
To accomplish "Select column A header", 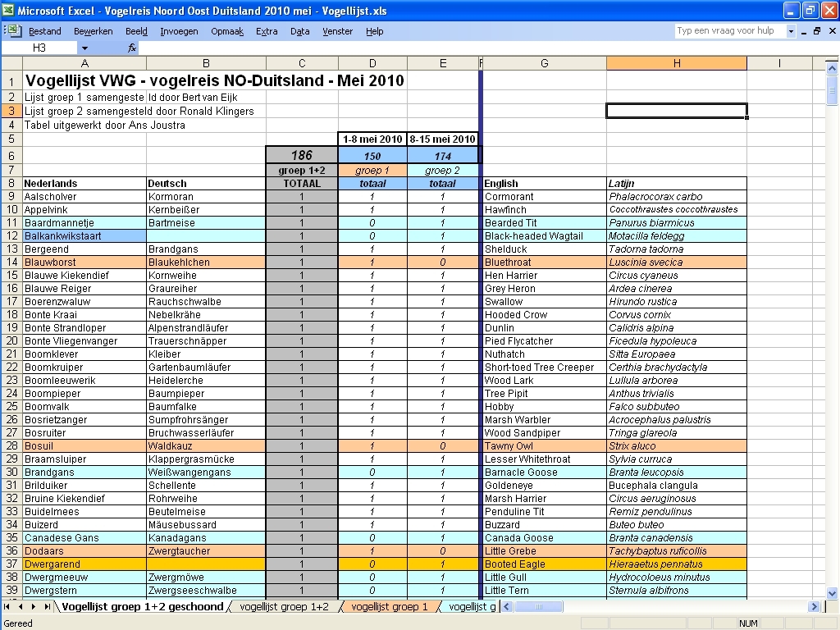I will (x=84, y=63).
